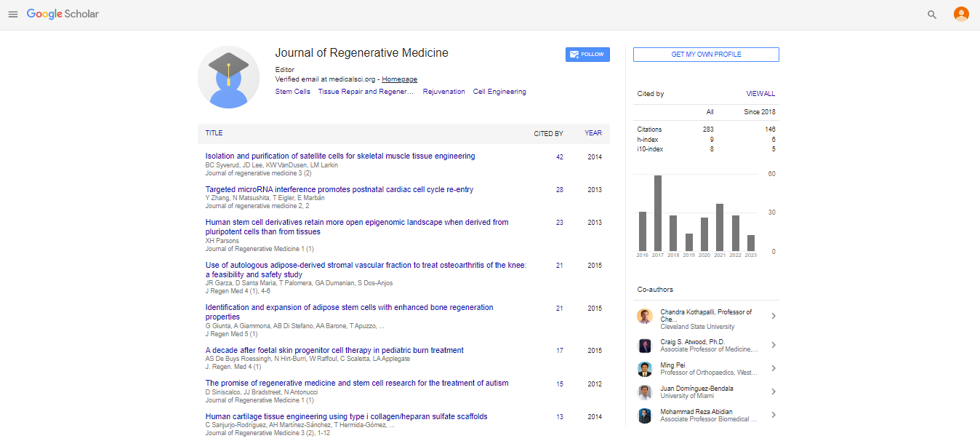
Task: Open the Cell Engineering interest tag
Action: coord(499,92)
